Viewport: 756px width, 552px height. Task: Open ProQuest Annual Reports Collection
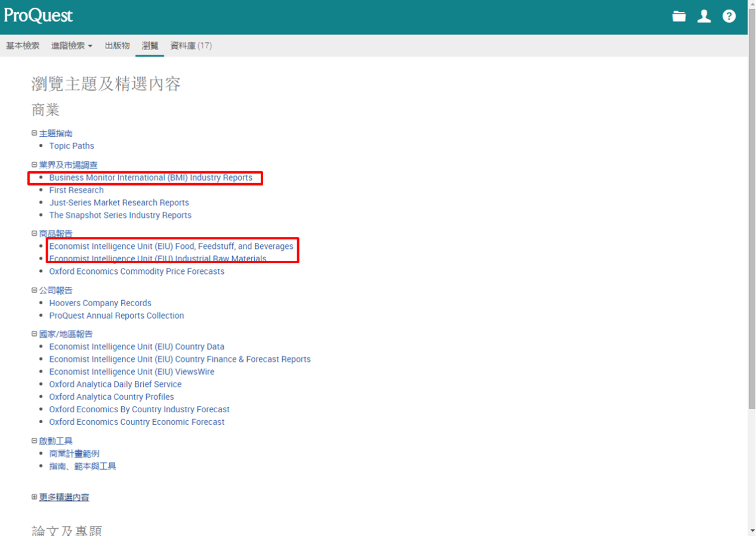point(116,316)
